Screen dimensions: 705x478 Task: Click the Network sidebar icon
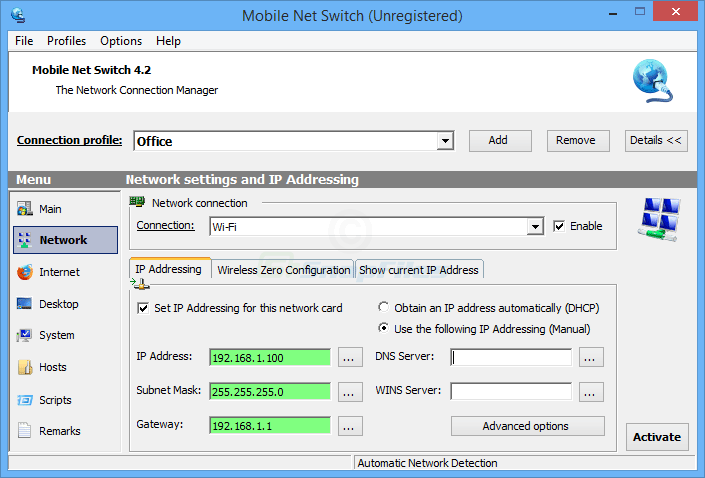tap(24, 240)
